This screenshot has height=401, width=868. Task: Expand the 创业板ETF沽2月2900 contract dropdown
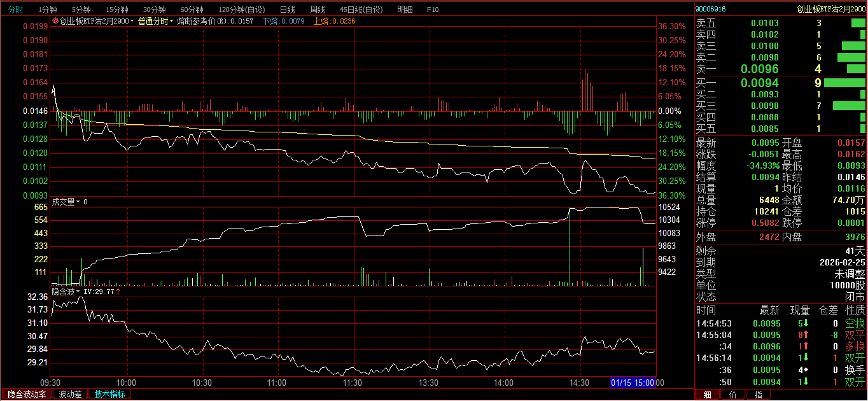(x=132, y=21)
